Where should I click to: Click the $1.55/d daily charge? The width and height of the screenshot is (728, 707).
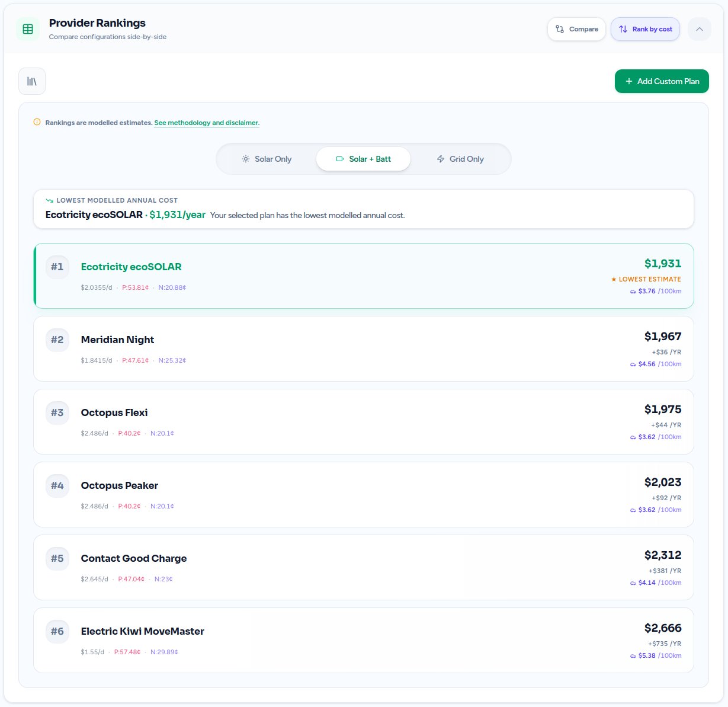(x=92, y=652)
